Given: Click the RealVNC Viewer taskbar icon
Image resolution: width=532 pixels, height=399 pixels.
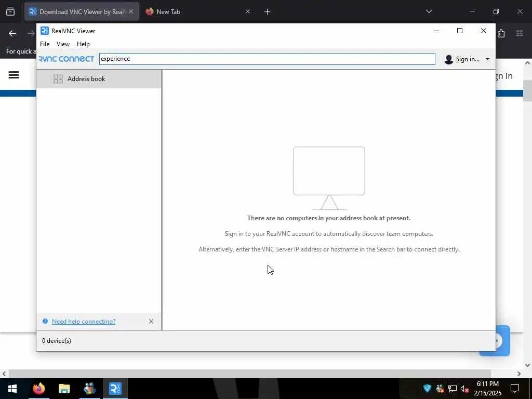Looking at the screenshot, I should pyautogui.click(x=115, y=389).
